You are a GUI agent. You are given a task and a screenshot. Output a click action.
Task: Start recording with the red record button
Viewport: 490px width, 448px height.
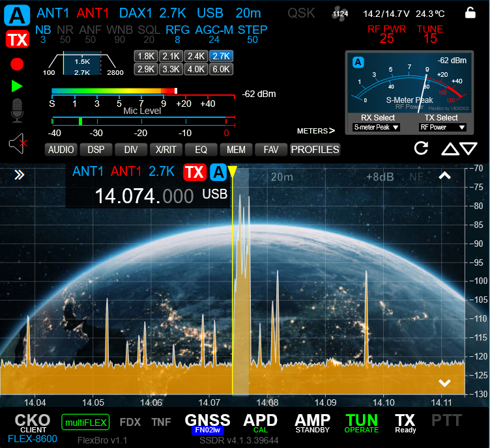point(17,64)
